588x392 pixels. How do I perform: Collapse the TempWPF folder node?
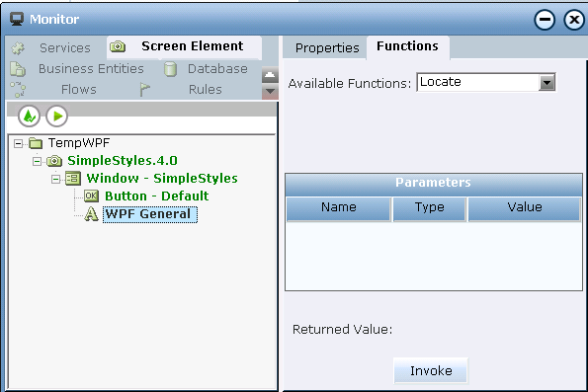18,143
